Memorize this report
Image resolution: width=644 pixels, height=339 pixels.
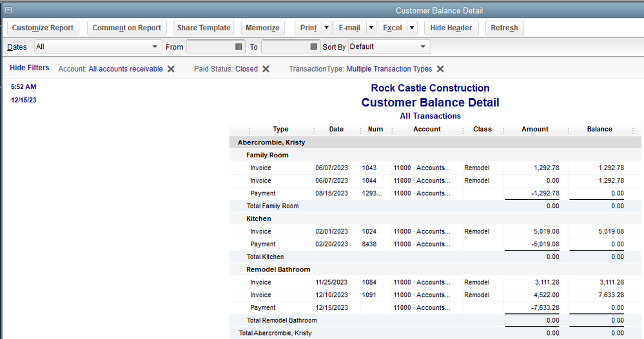click(263, 28)
